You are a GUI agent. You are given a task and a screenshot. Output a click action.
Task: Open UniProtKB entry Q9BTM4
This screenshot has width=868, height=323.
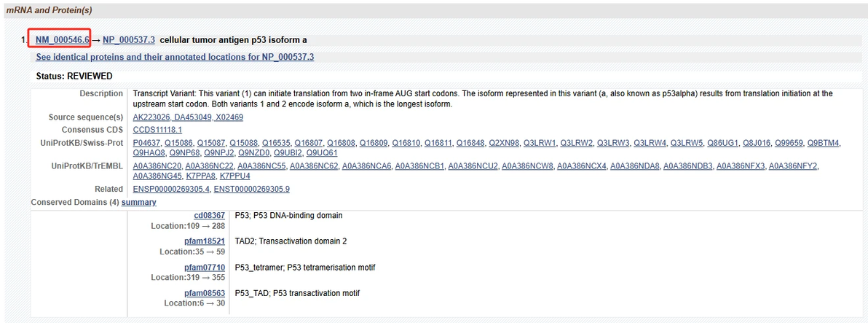(824, 142)
